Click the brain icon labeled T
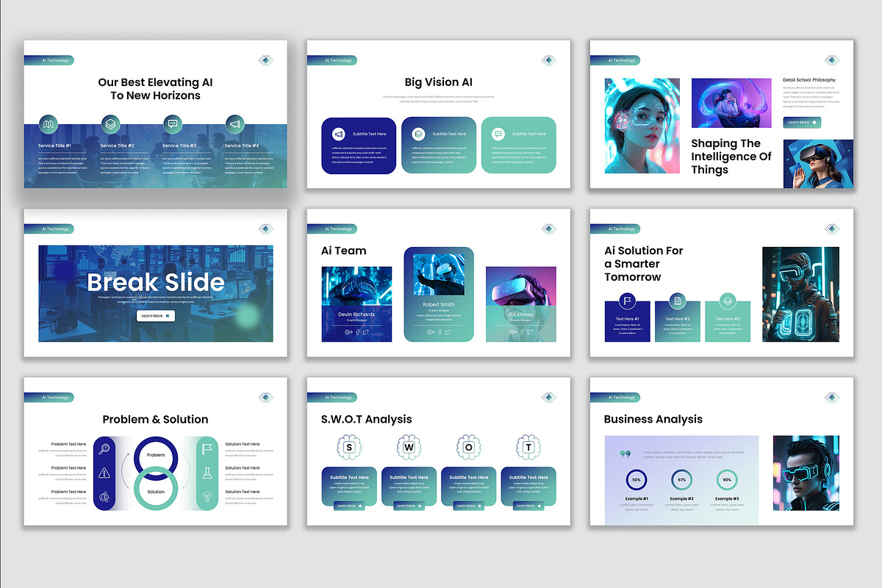This screenshot has height=588, width=882. (528, 446)
